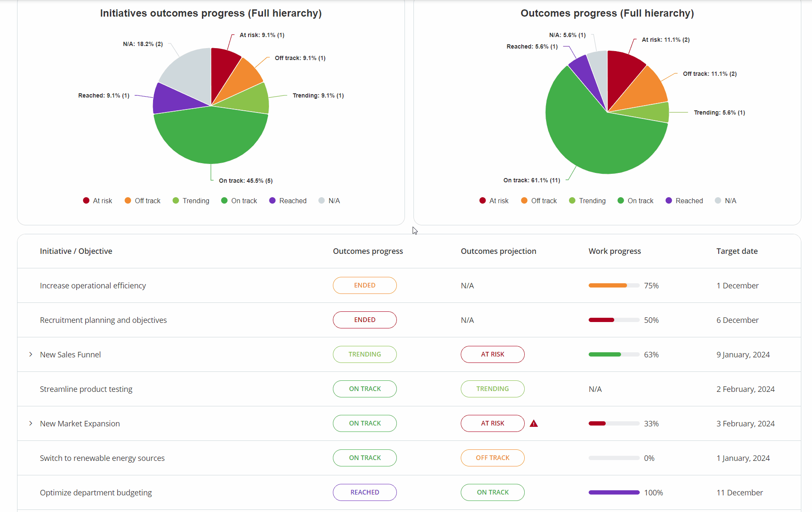Screen dimensions: 812x512
Task: Click the 'N/A' legend dot on Outcomes chart
Action: (718, 201)
